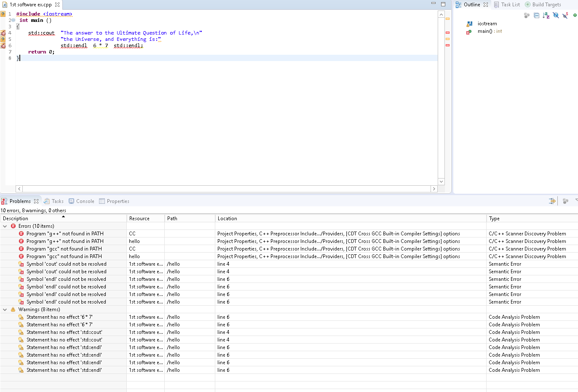Open the Properties tab
The width and height of the screenshot is (578, 392).
click(x=114, y=201)
